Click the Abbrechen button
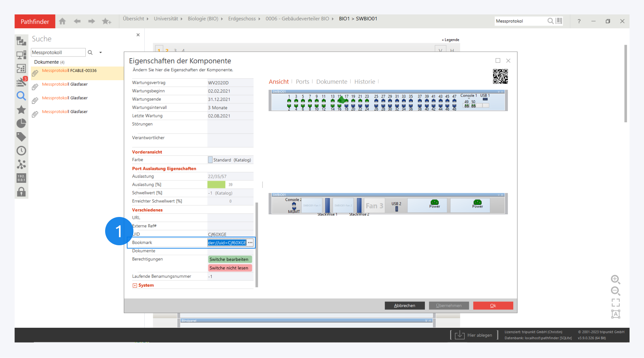This screenshot has height=358, width=644. click(404, 305)
